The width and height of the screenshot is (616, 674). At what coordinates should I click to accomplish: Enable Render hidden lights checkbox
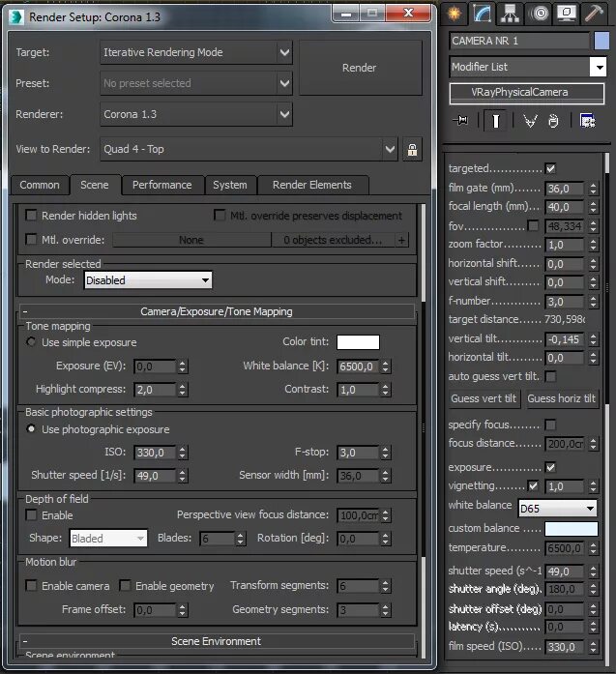point(31,215)
